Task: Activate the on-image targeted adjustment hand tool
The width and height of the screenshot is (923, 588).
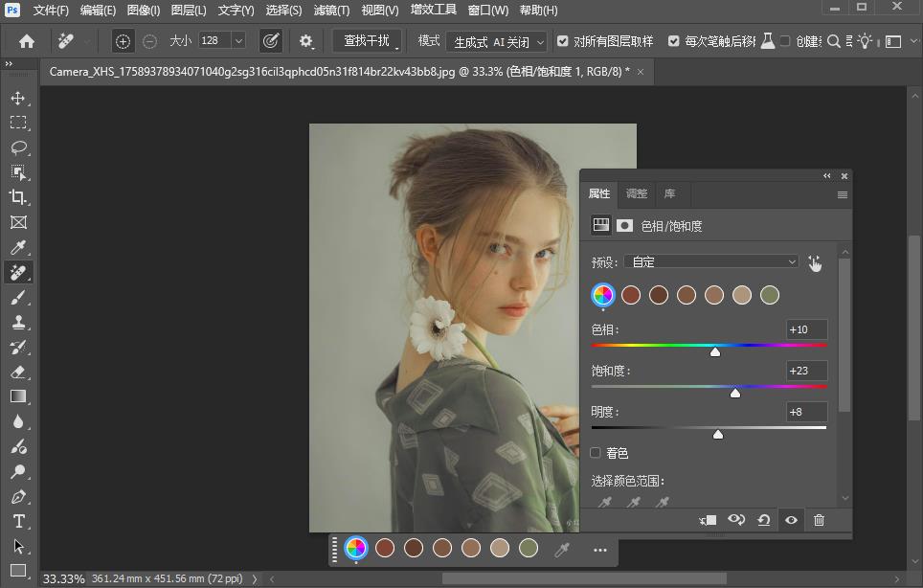Action: tap(814, 262)
